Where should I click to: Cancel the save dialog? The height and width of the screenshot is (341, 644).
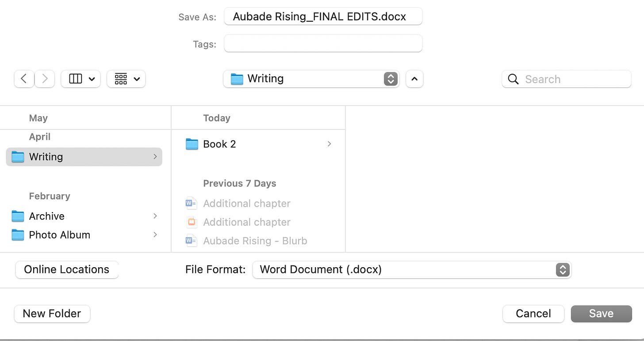tap(533, 314)
